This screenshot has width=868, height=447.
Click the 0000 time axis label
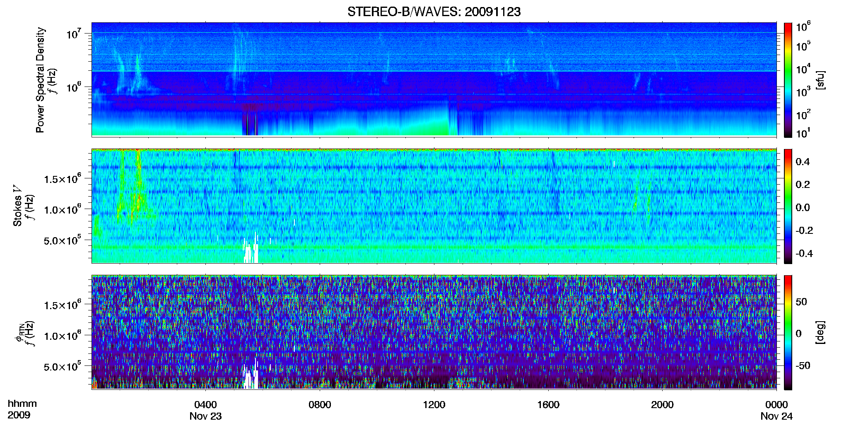pyautogui.click(x=776, y=405)
